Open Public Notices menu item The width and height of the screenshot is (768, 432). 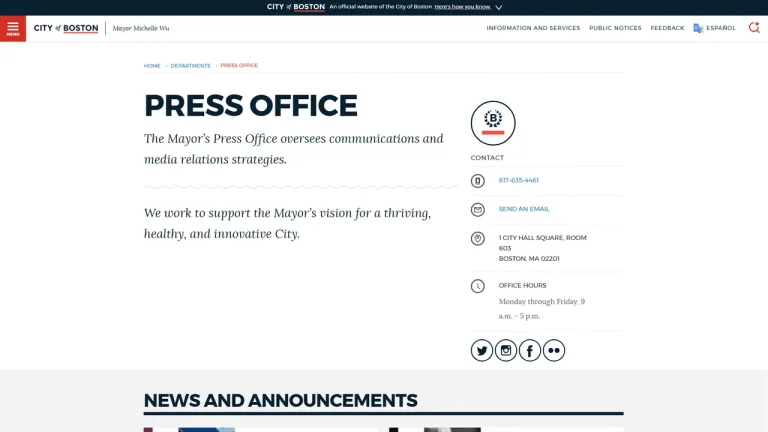pyautogui.click(x=615, y=28)
